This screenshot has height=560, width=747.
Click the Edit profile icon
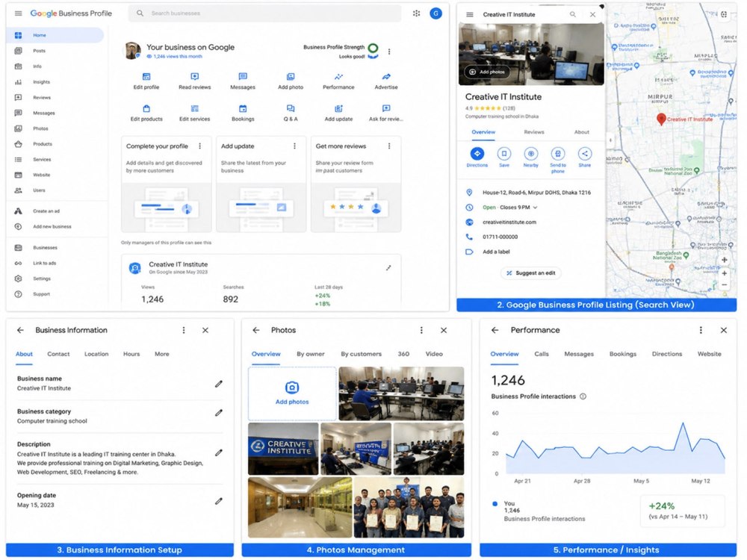pyautogui.click(x=146, y=77)
